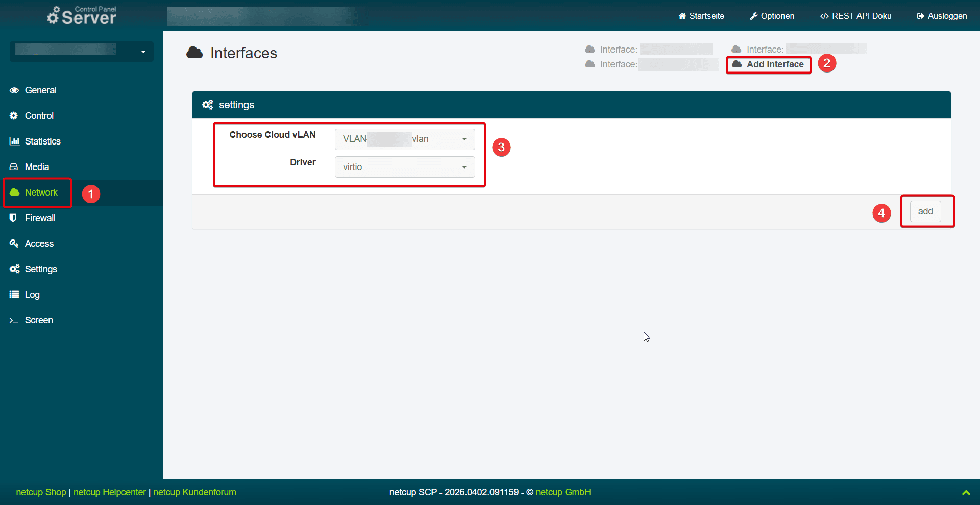Click the scroll-to-top chevron at bottom right

click(966, 492)
